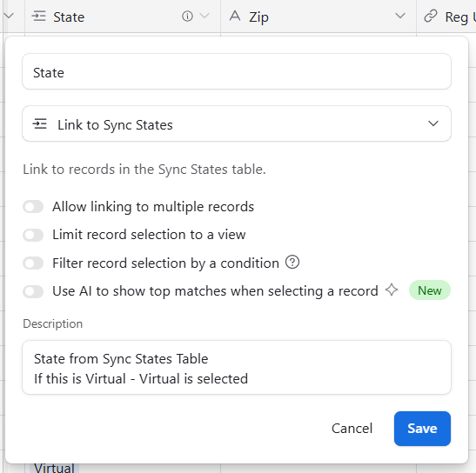Screen dimensions: 476x473
Task: Click the help icon next to Filter condition
Action: click(x=292, y=262)
